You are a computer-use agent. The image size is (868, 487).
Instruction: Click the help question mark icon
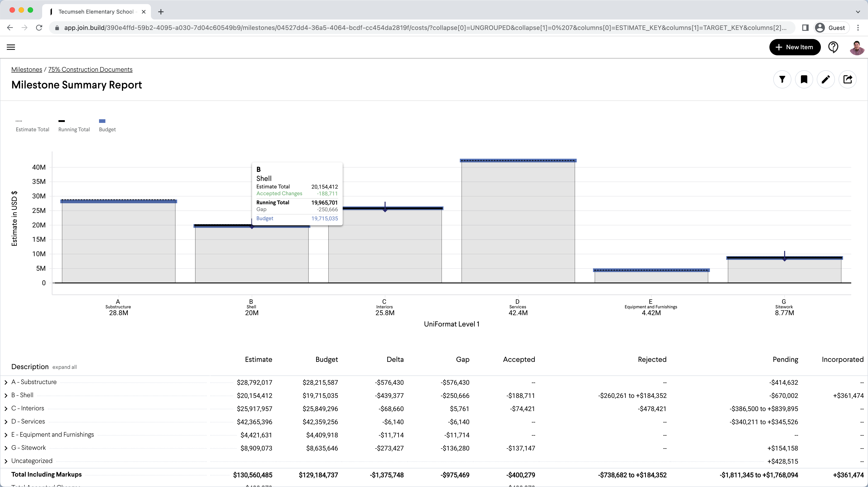click(x=833, y=47)
